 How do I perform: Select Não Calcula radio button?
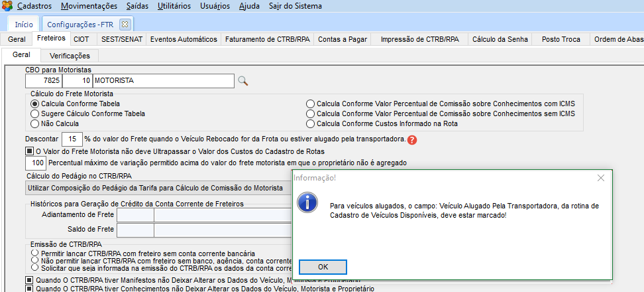[x=35, y=123]
